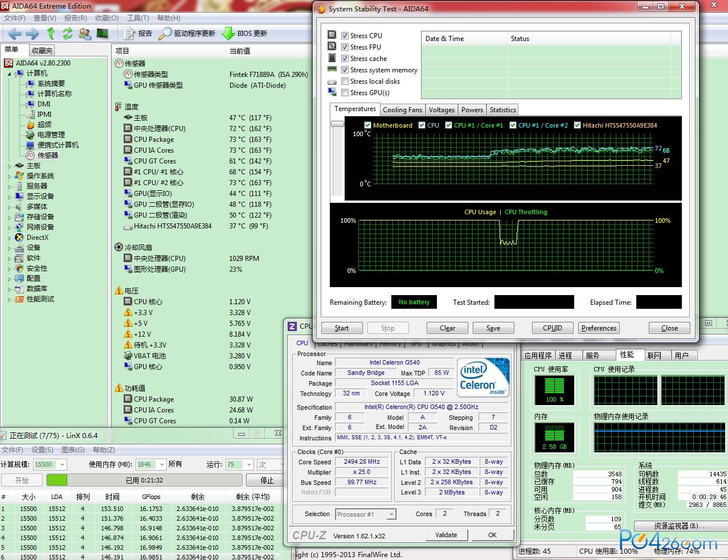
Task: Toggle the CPU #1 / Core #2 graph checkbox
Action: pyautogui.click(x=513, y=125)
